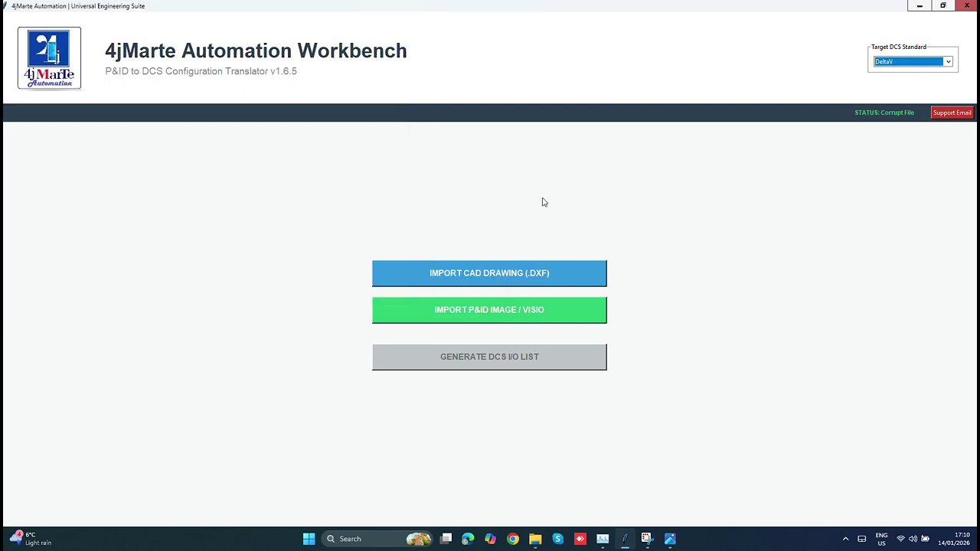This screenshot has width=980, height=551.
Task: Click the touchpad icon in system tray
Action: (861, 539)
